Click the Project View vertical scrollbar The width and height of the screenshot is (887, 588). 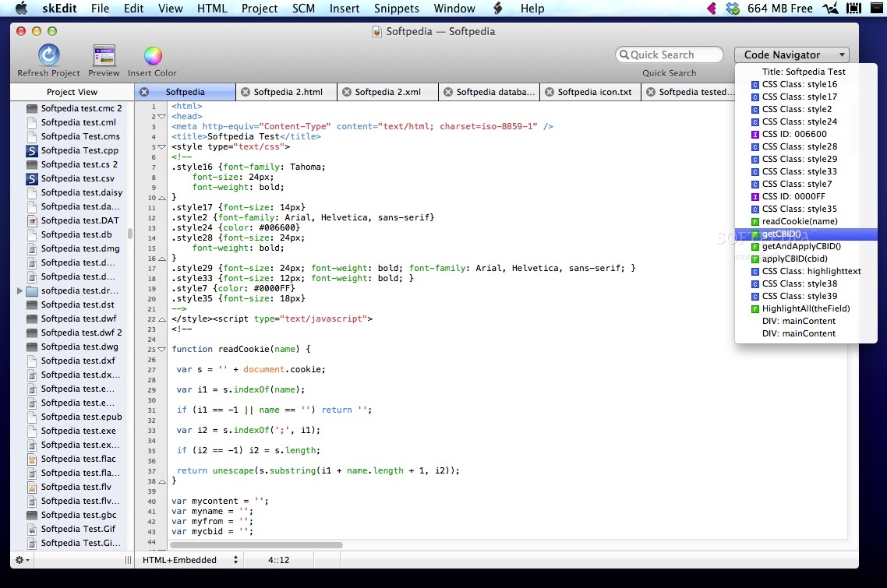point(130,234)
